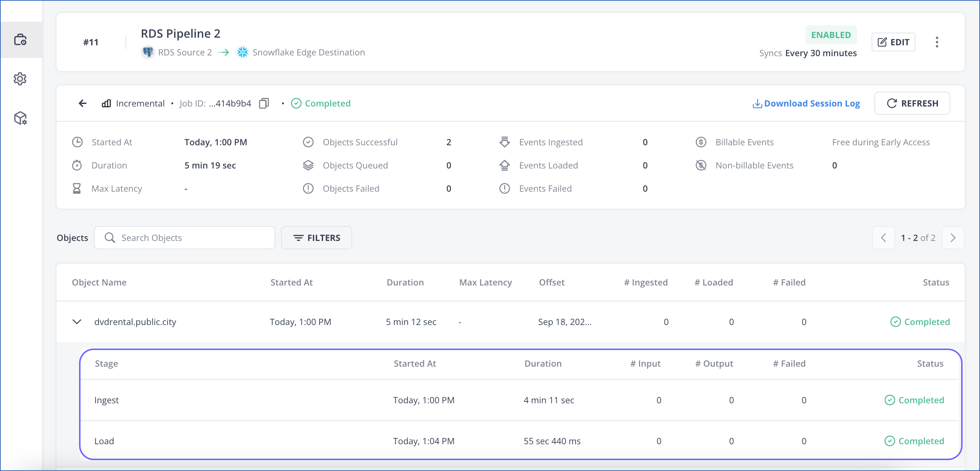Click the RDS Source 2 Postgres icon
This screenshot has width=980, height=471.
pos(148,52)
